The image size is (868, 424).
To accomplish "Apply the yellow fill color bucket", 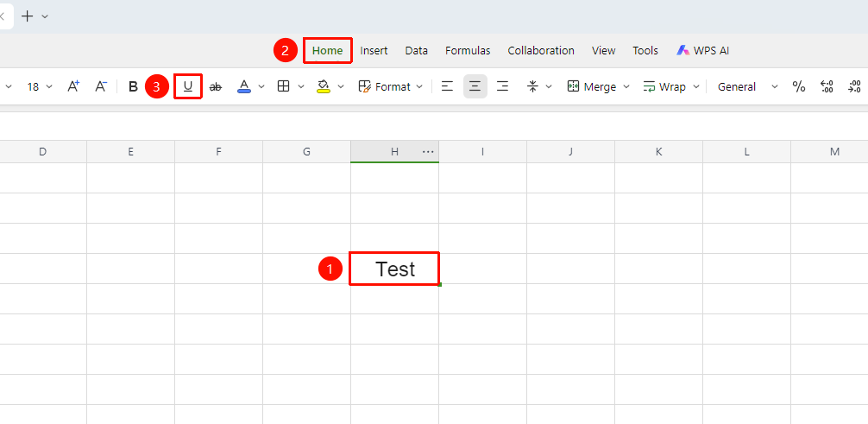I will point(324,86).
